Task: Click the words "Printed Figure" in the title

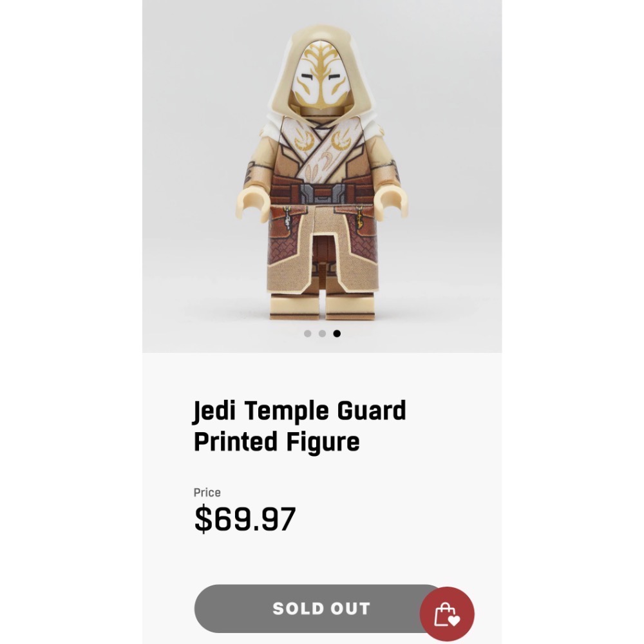Action: [x=277, y=442]
